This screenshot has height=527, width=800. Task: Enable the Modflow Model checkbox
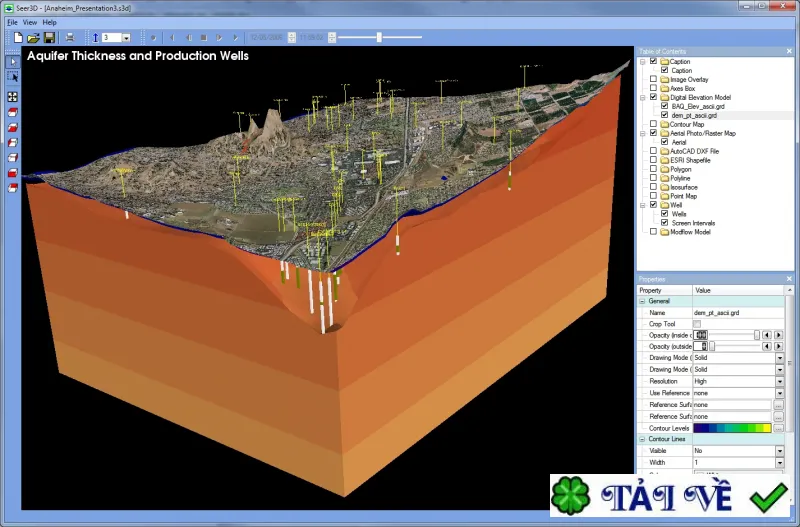[653, 232]
